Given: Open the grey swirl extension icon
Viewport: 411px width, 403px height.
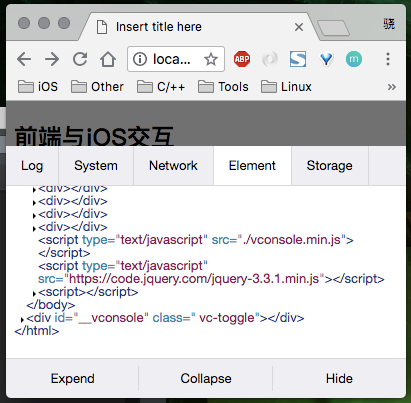Looking at the screenshot, I should tap(270, 59).
